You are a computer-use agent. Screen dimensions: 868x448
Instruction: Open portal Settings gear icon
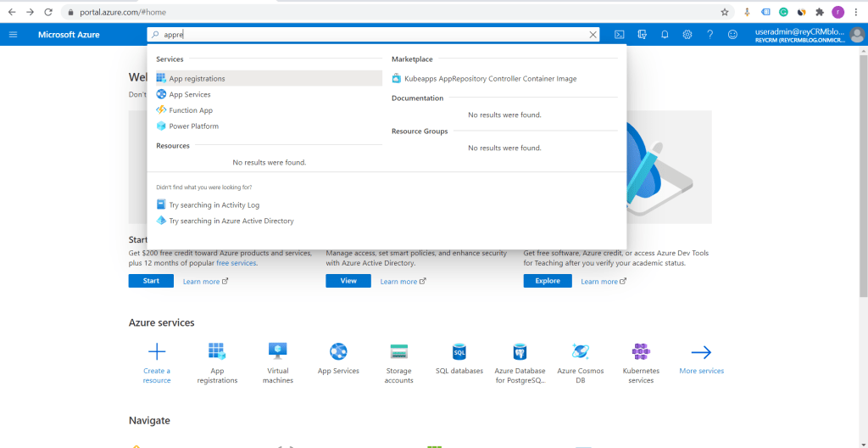coord(687,35)
